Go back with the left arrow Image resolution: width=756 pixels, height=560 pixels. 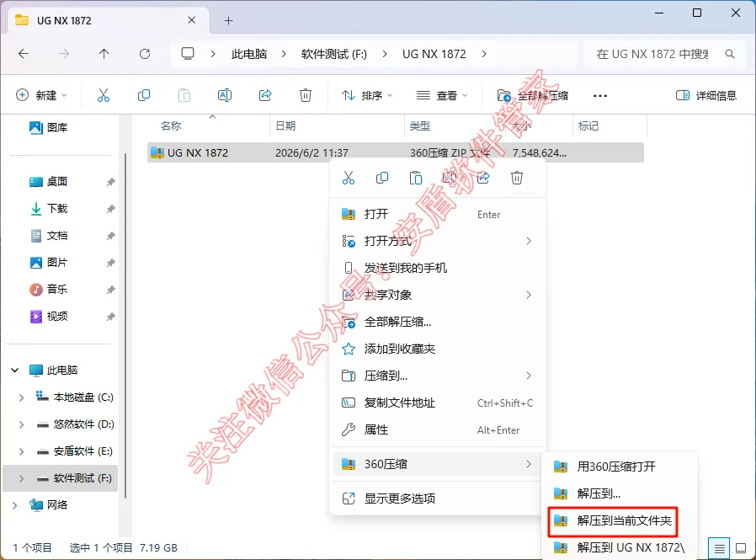point(23,54)
